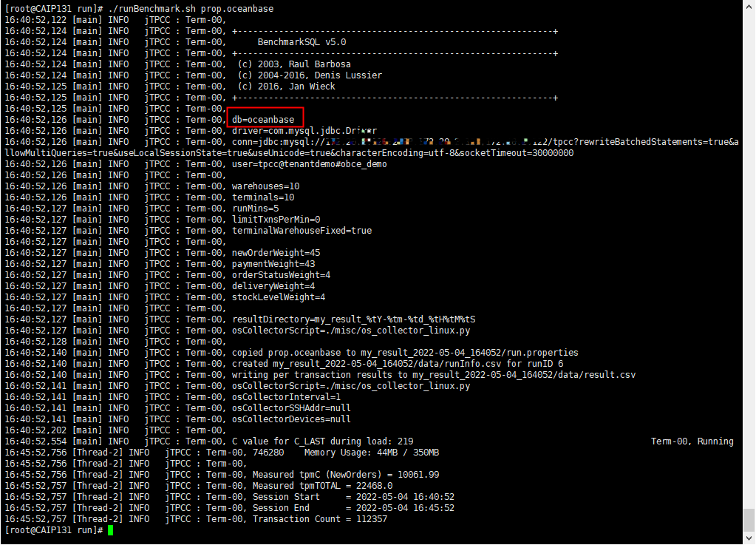
Task: Click the 'newOrderWeight=45' value
Action: coord(276,253)
